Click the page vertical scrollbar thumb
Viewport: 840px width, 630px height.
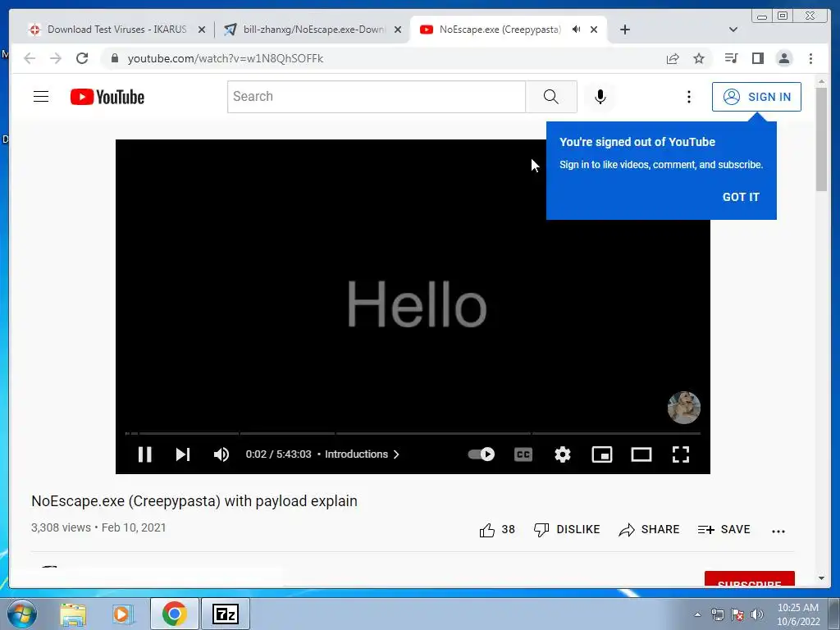(821, 139)
